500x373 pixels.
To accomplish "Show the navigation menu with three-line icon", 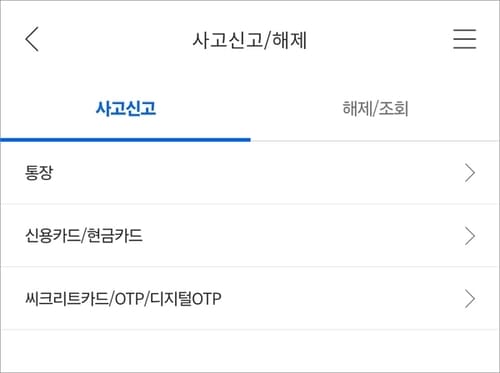I will point(464,39).
